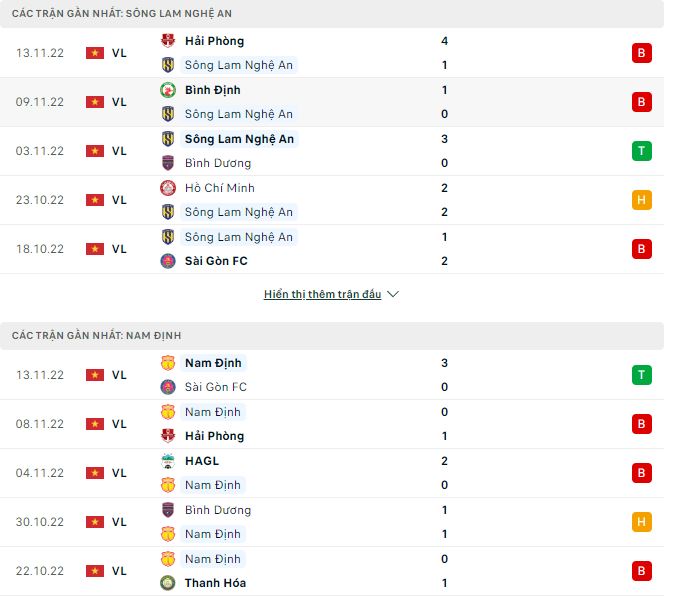Click the Hồ Chí Minh club logo
The height and width of the screenshot is (597, 673).
[168, 188]
